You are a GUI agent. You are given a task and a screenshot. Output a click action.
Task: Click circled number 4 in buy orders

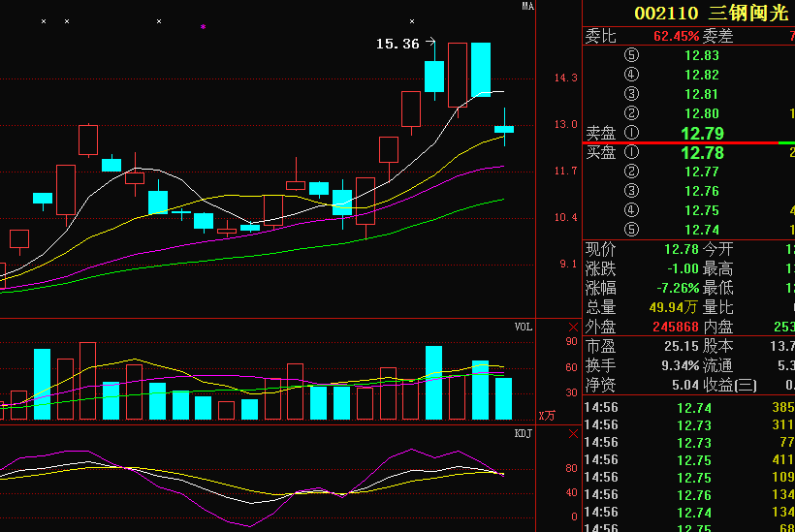tap(632, 210)
